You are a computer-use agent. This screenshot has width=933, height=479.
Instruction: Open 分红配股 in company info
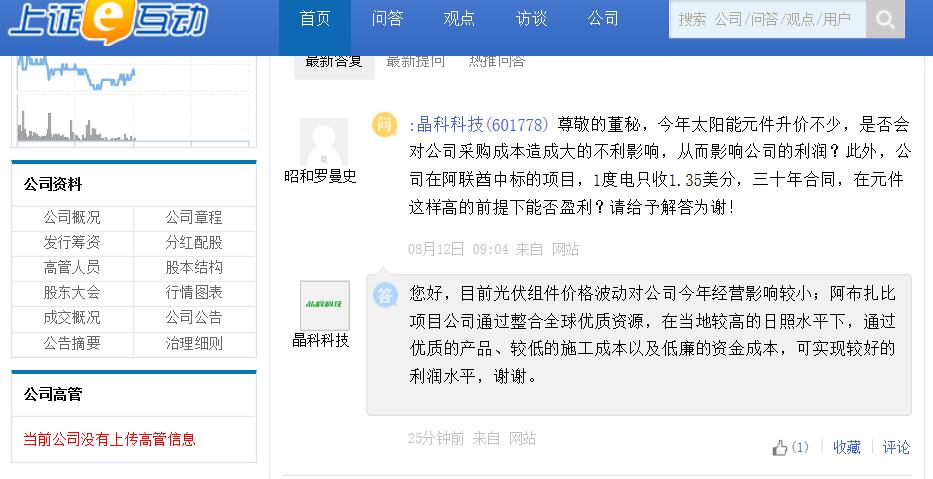point(194,243)
